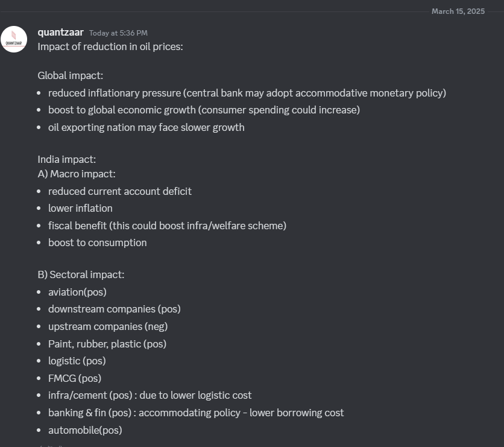Click the March 15, 2025 date divider

(x=458, y=11)
